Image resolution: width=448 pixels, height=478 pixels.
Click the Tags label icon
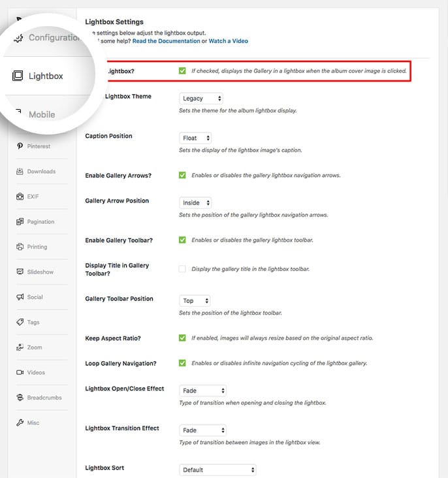20,322
